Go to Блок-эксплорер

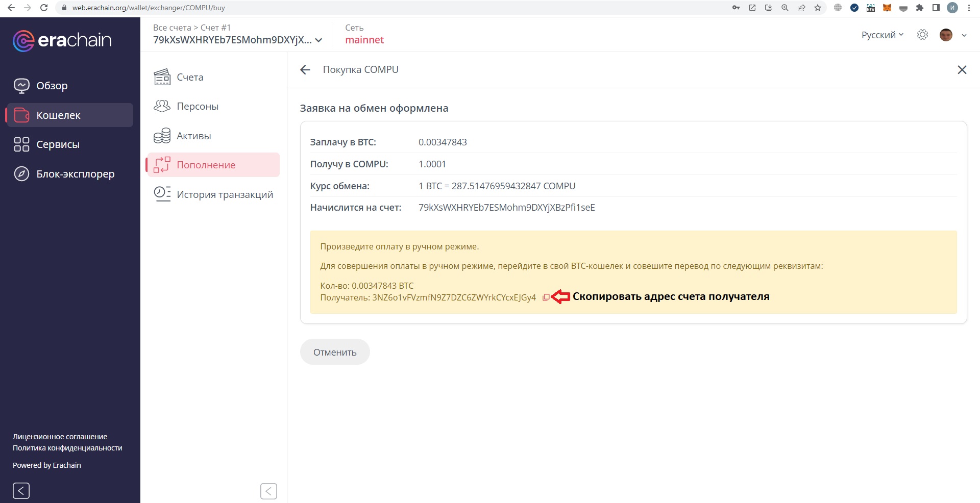75,174
